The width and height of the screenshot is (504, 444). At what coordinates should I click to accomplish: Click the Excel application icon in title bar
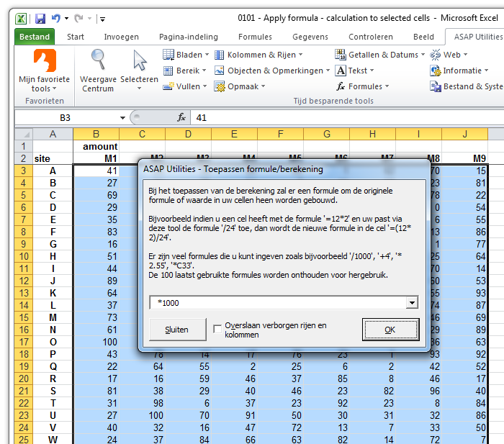21,19
